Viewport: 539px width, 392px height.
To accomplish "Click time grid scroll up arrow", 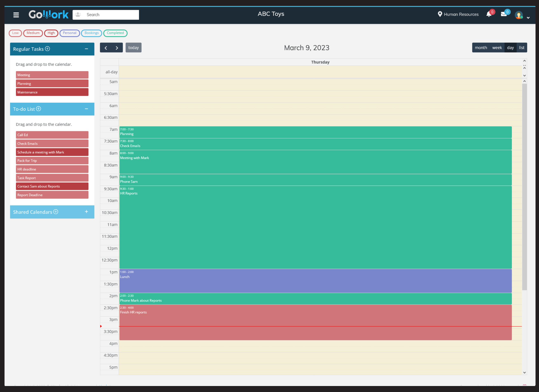I will pos(524,81).
